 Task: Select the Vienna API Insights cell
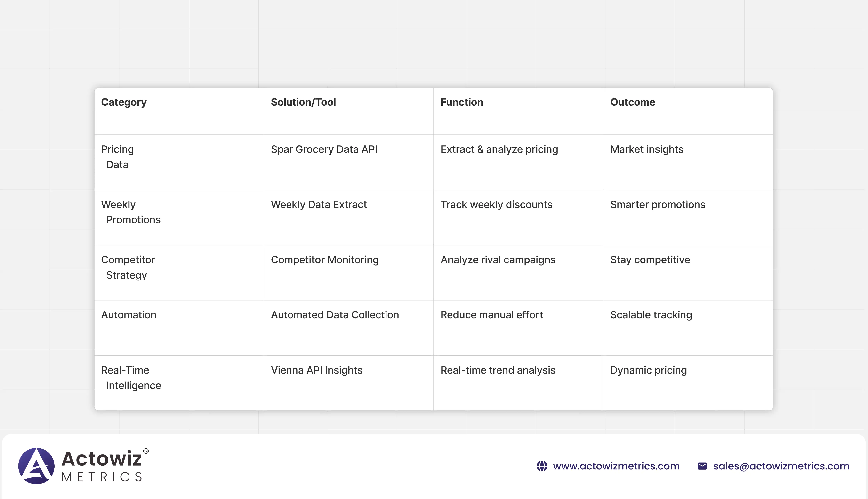[x=316, y=370]
